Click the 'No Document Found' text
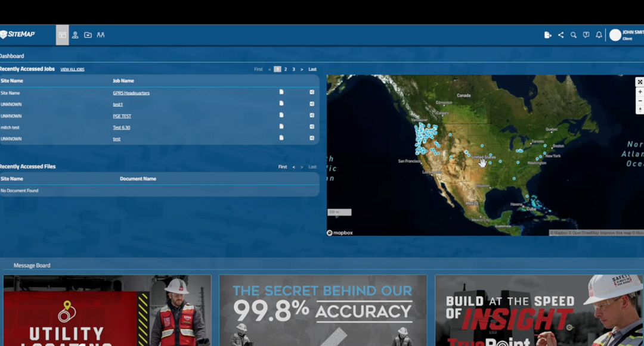Viewport: 644px width, 346px height. click(19, 191)
